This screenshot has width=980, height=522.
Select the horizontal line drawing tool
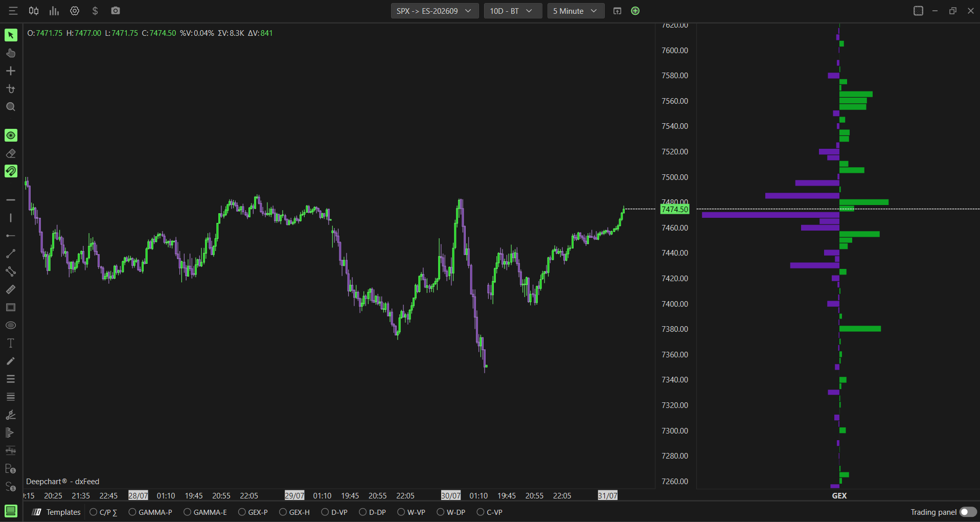(x=11, y=200)
